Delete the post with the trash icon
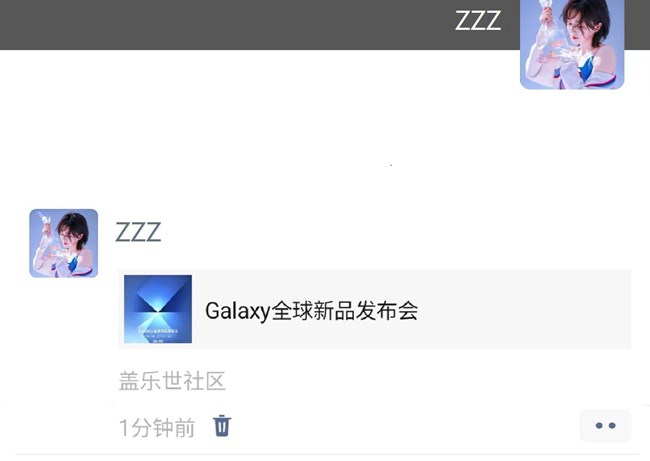Image resolution: width=650 pixels, height=461 pixels. pyautogui.click(x=222, y=426)
